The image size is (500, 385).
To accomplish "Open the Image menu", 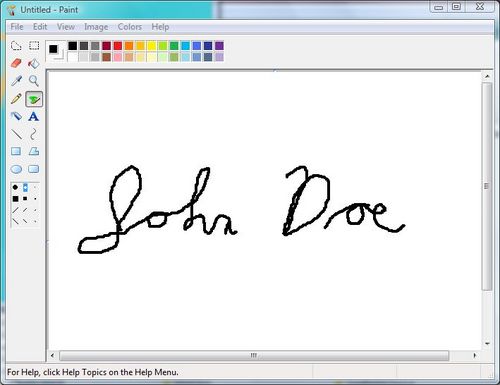I will click(96, 27).
